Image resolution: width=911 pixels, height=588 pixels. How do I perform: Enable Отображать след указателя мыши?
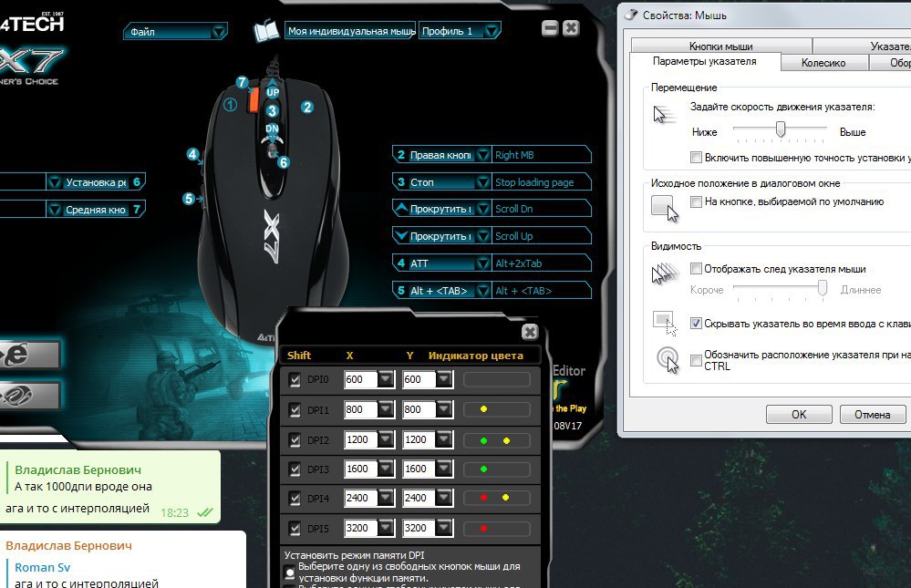[696, 268]
